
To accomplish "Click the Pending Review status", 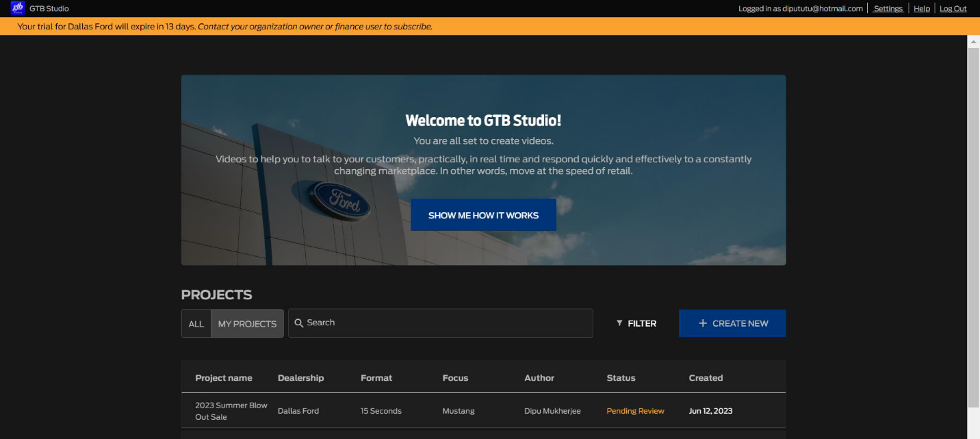I will pyautogui.click(x=635, y=411).
